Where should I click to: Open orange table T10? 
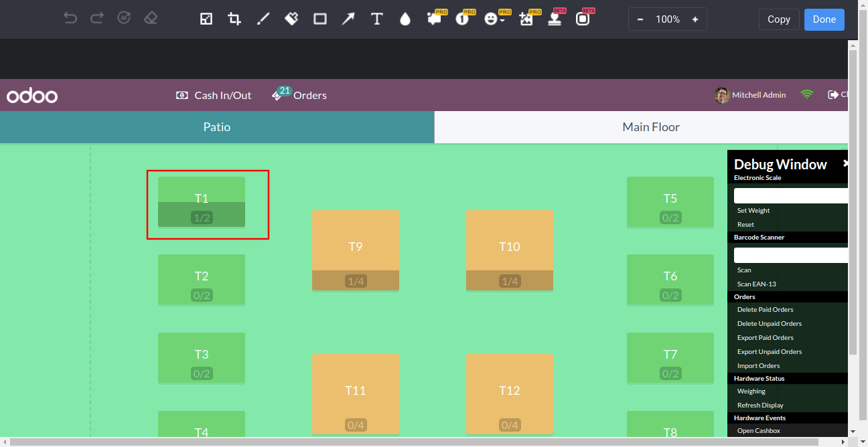[x=510, y=250]
